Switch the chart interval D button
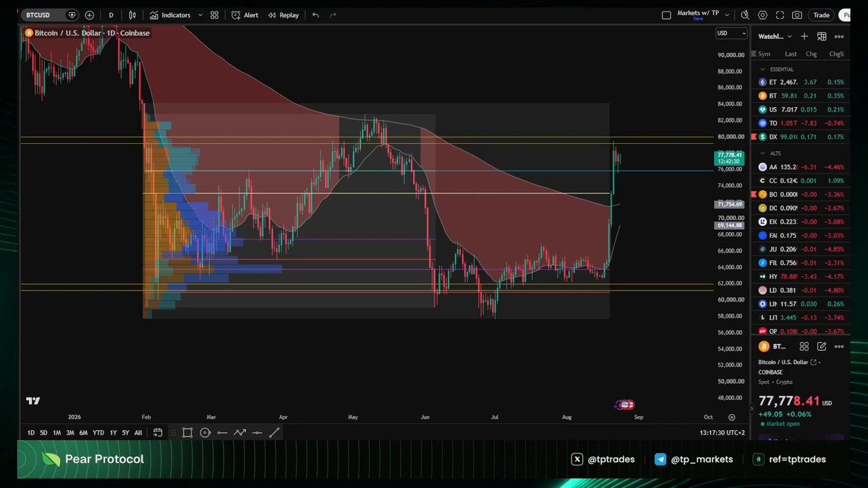 [x=111, y=14]
